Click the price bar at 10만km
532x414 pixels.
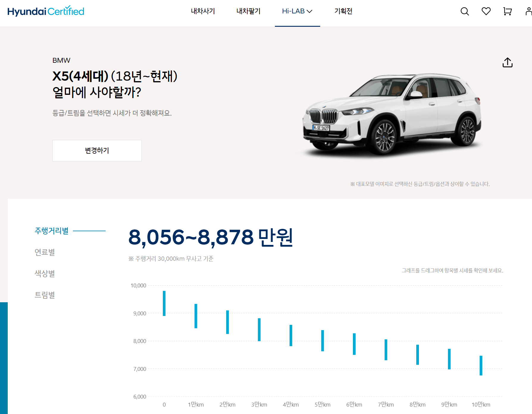pyautogui.click(x=481, y=366)
